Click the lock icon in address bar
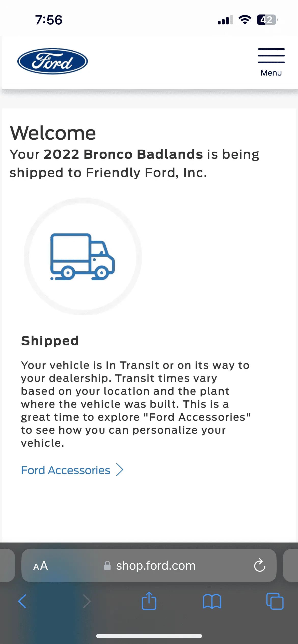The height and width of the screenshot is (644, 298). pyautogui.click(x=107, y=565)
